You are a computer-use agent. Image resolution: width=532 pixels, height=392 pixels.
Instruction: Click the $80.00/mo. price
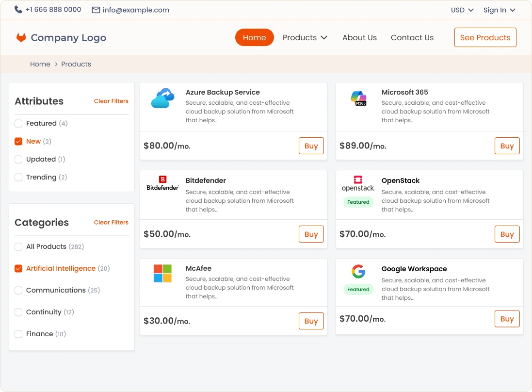[x=167, y=146]
